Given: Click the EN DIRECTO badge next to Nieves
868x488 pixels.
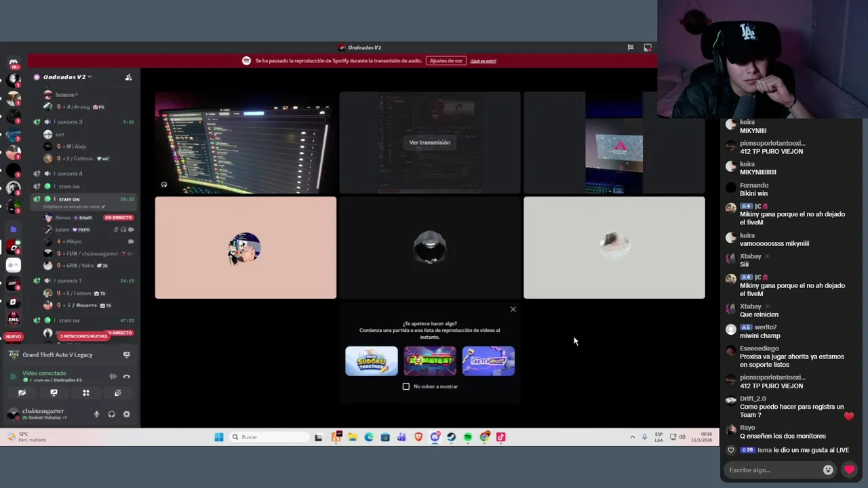Looking at the screenshot, I should pos(119,218).
